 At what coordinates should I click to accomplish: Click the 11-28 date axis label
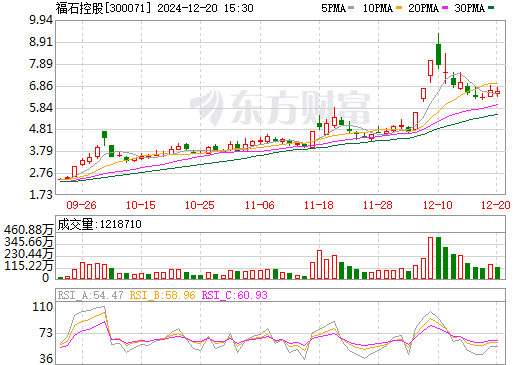(378, 205)
